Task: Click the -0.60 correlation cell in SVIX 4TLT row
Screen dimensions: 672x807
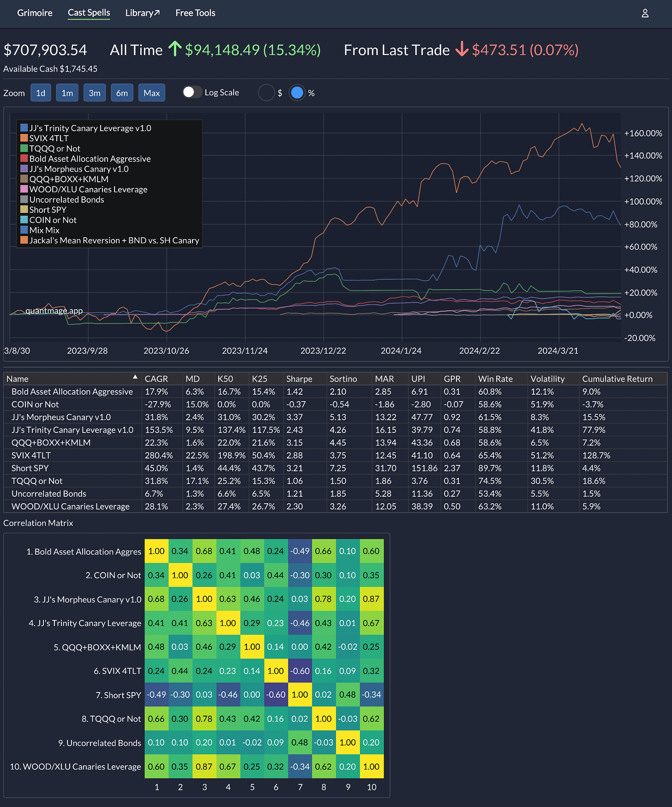Action: 300,671
